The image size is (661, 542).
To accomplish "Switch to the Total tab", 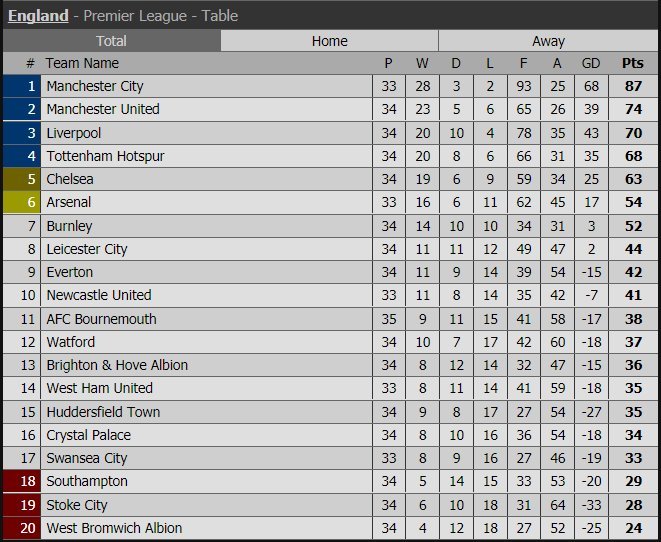I will tap(111, 41).
